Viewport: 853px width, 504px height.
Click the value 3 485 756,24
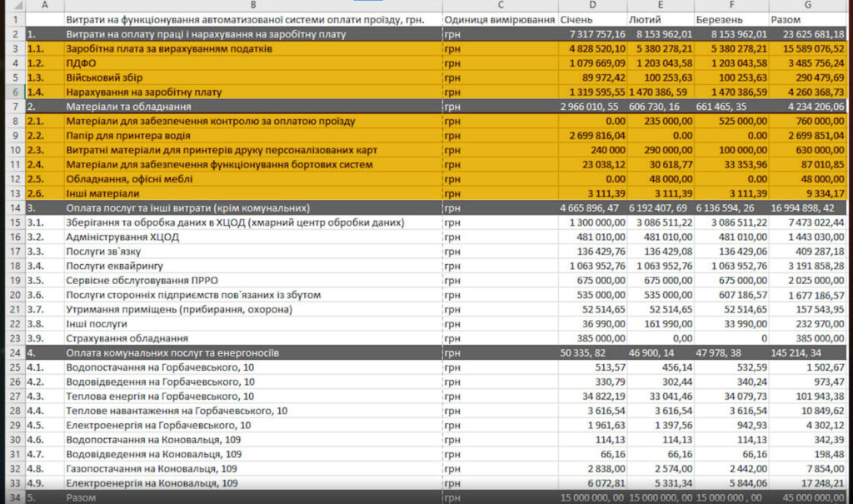tap(816, 63)
